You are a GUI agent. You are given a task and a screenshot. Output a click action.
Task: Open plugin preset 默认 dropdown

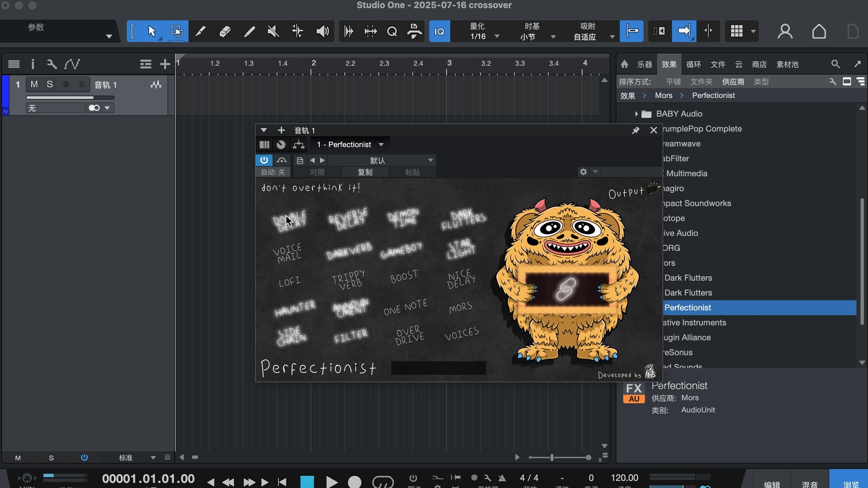click(x=382, y=160)
